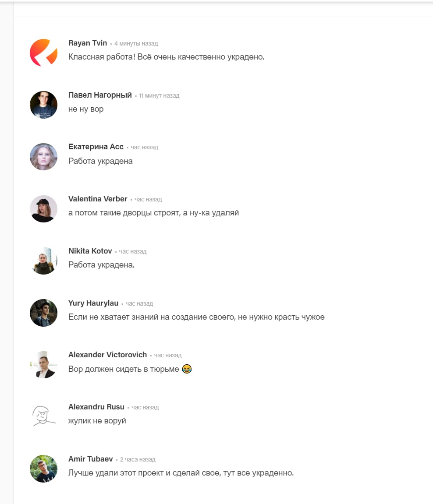Click Alexandru Rusu's sketch avatar icon
Image resolution: width=433 pixels, height=504 pixels.
tap(43, 416)
